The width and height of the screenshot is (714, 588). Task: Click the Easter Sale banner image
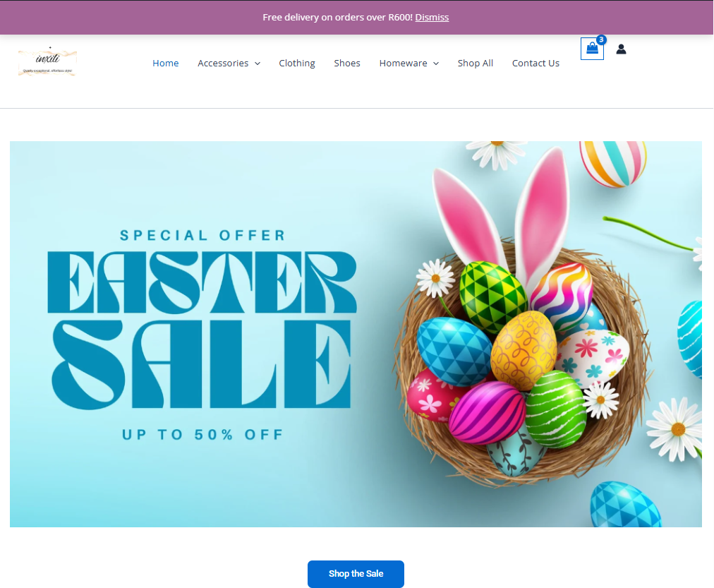pyautogui.click(x=356, y=334)
